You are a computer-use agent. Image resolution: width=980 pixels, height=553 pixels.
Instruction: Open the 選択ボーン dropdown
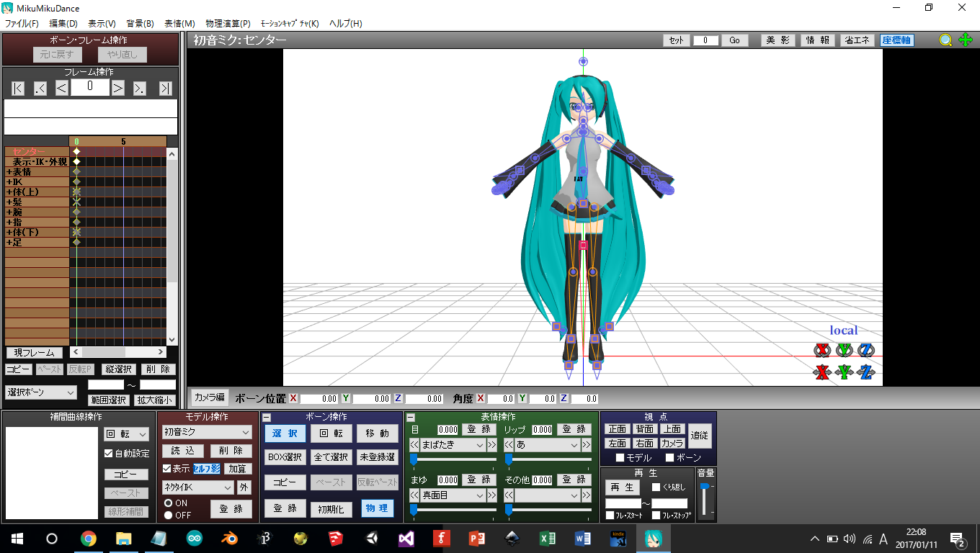[40, 392]
